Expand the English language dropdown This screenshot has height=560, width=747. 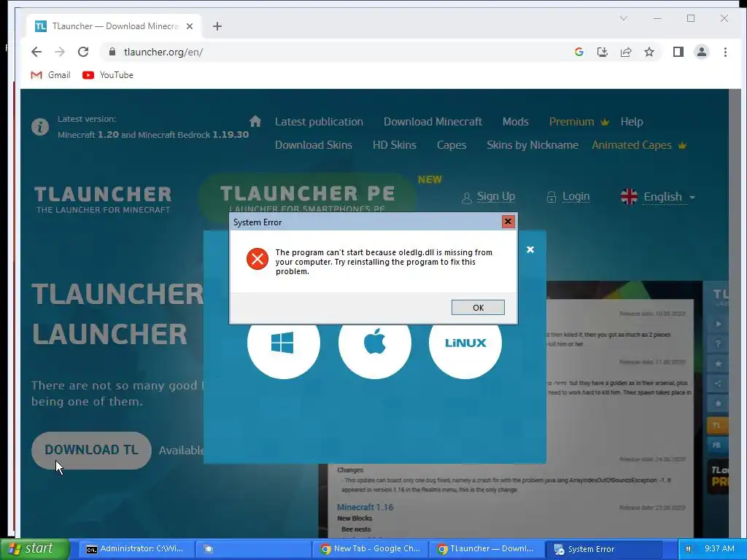click(658, 197)
